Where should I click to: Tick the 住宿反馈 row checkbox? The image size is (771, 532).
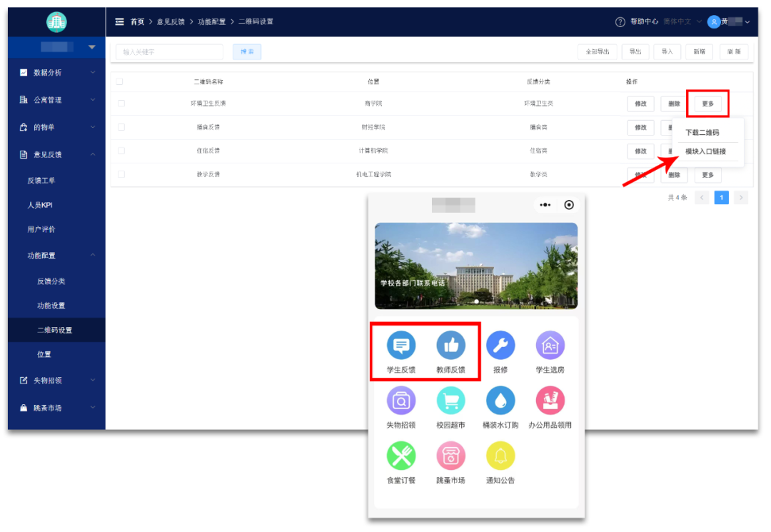pyautogui.click(x=121, y=151)
